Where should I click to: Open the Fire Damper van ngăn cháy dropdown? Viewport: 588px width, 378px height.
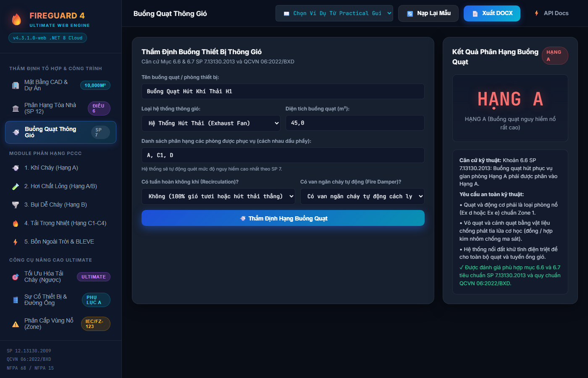362,196
